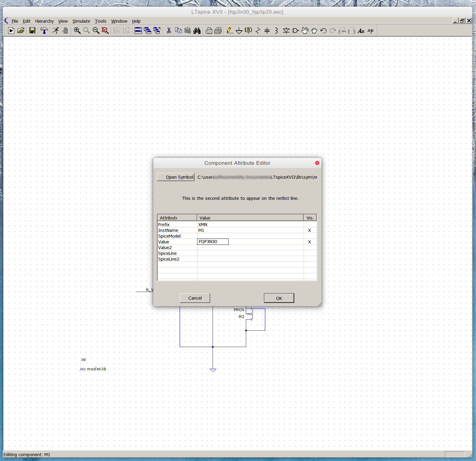
Task: Confirm the attribute editor with OK
Action: [279, 298]
